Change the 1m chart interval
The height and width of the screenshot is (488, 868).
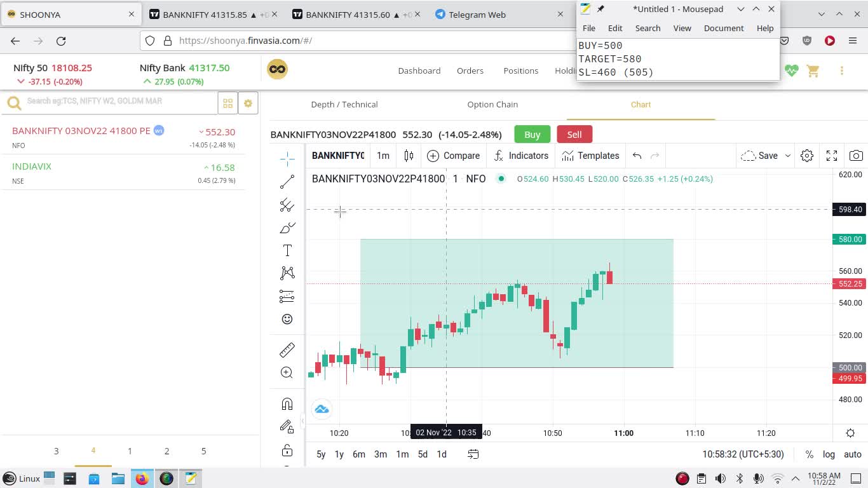383,156
